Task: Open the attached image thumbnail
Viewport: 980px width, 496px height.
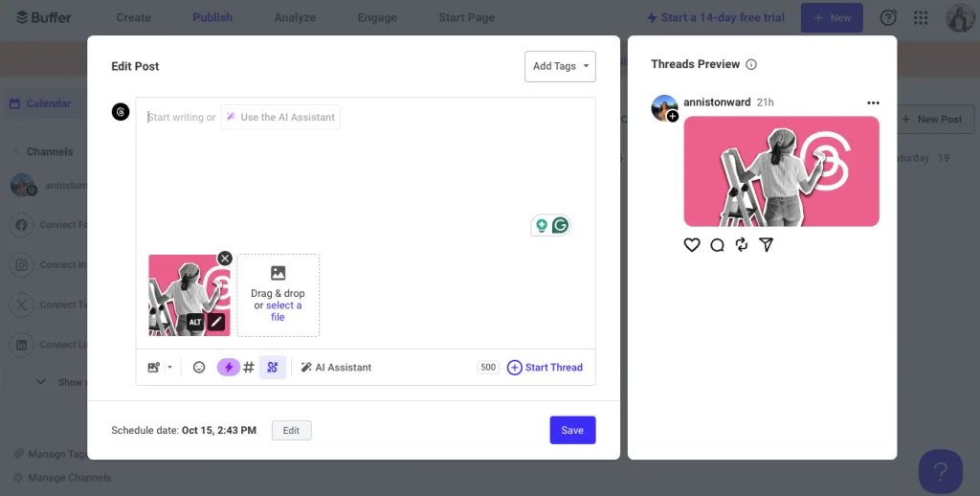Action: [189, 295]
